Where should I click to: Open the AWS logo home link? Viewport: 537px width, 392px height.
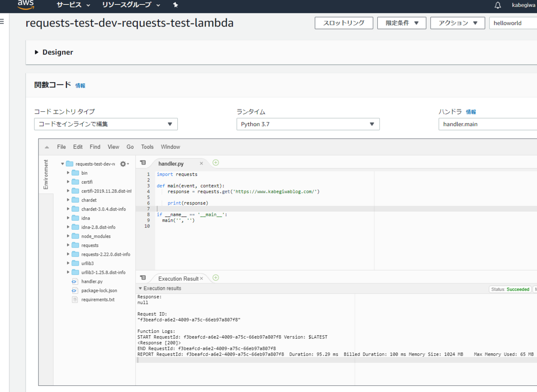(x=26, y=5)
